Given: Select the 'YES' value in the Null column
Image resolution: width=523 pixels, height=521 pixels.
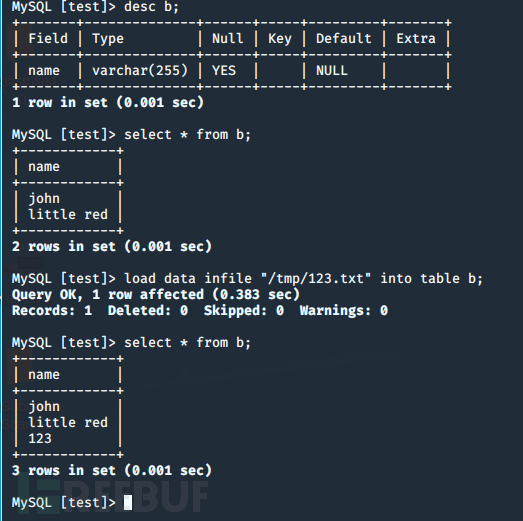Looking at the screenshot, I should [x=224, y=71].
